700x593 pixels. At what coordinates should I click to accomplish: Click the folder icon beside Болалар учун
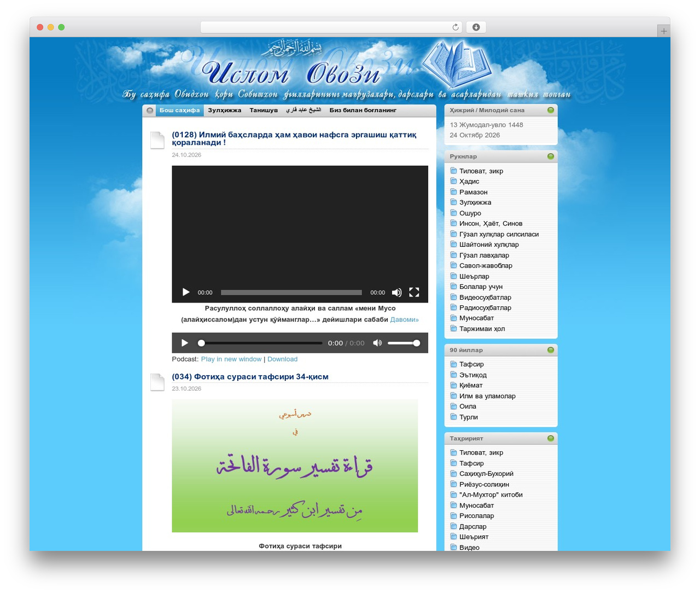pyautogui.click(x=453, y=286)
